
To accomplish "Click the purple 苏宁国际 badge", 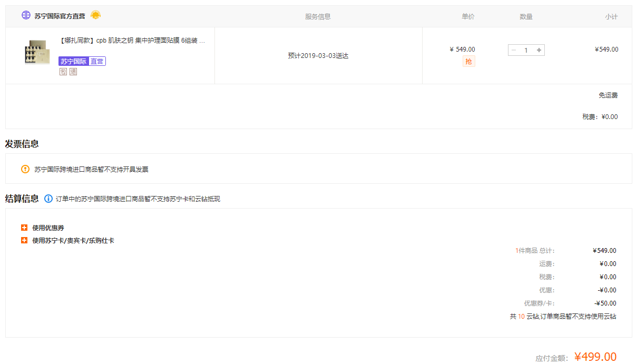I will click(73, 62).
